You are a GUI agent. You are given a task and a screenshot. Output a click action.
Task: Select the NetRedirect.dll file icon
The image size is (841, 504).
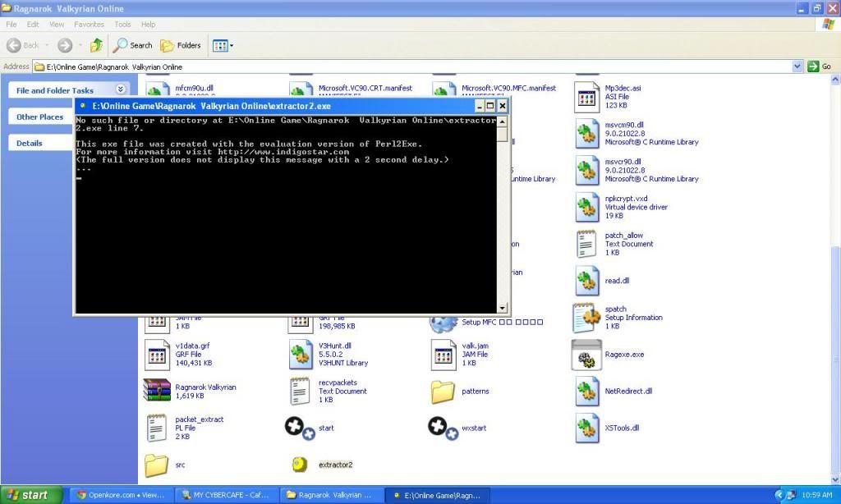point(586,391)
